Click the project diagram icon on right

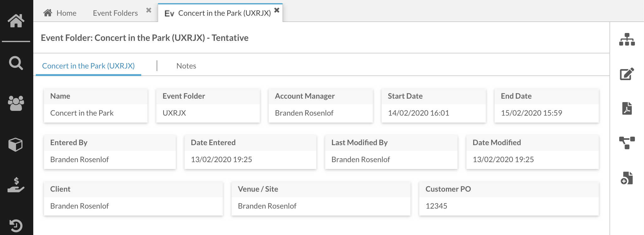627,143
